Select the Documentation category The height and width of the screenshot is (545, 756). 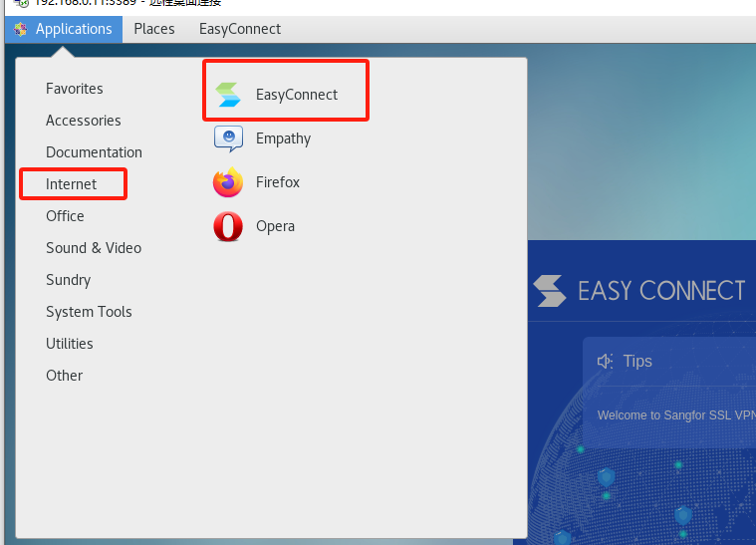[94, 152]
